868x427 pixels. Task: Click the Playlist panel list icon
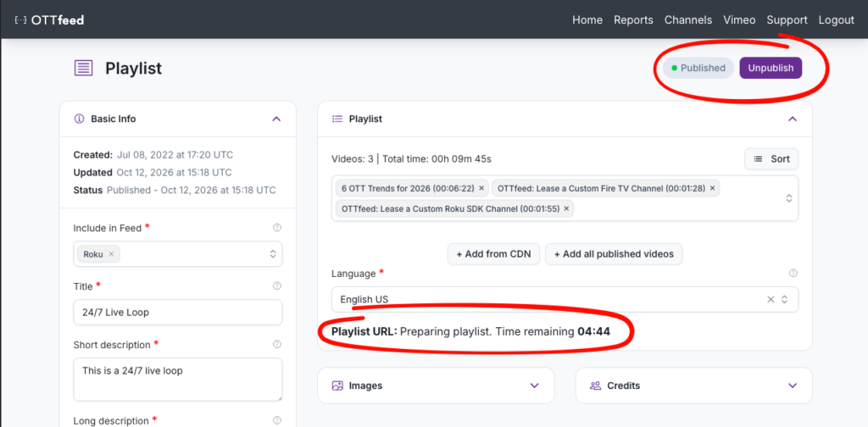[337, 119]
